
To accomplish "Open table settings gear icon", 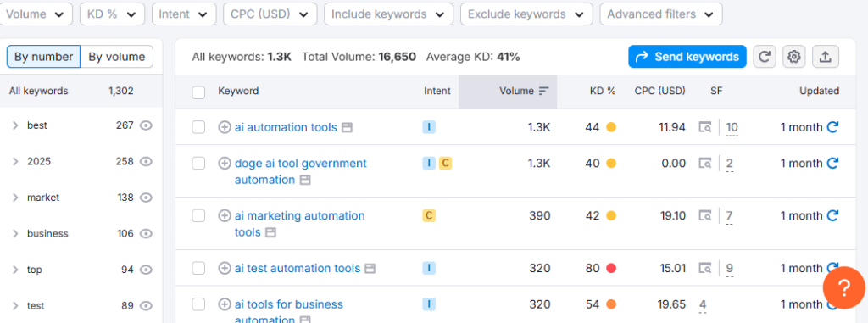I will 793,57.
